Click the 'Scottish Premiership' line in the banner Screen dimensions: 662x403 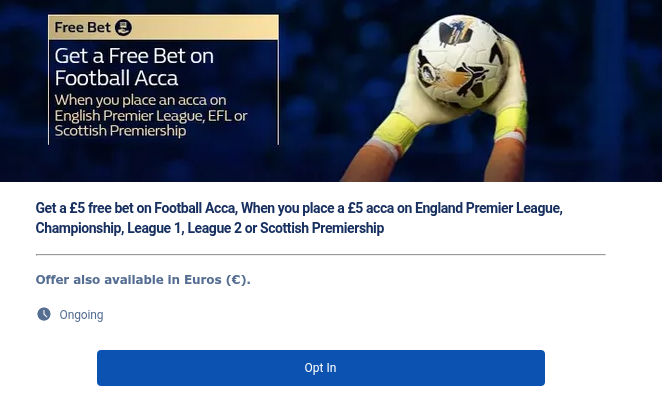pyautogui.click(x=120, y=130)
